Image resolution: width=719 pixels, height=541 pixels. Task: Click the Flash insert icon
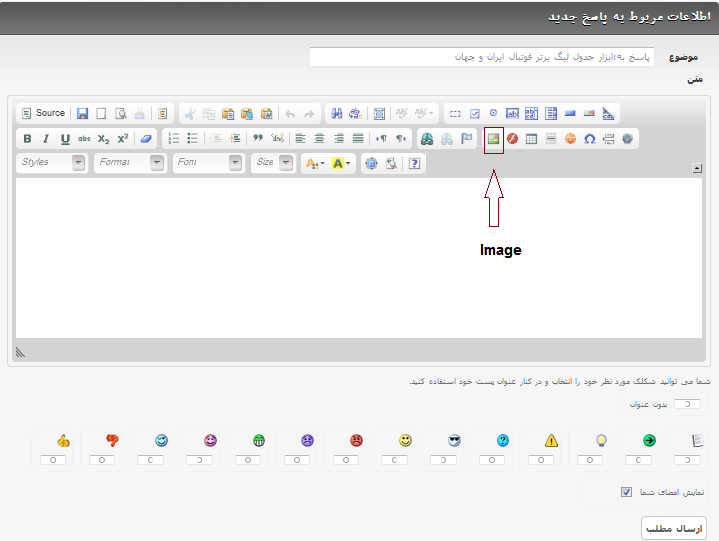(512, 139)
